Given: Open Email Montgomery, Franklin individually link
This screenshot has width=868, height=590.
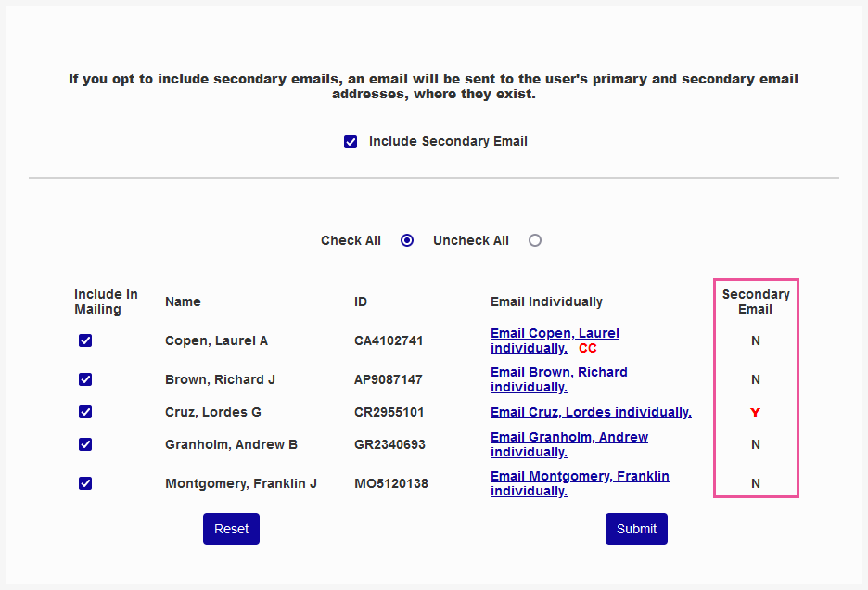Looking at the screenshot, I should coord(580,477).
